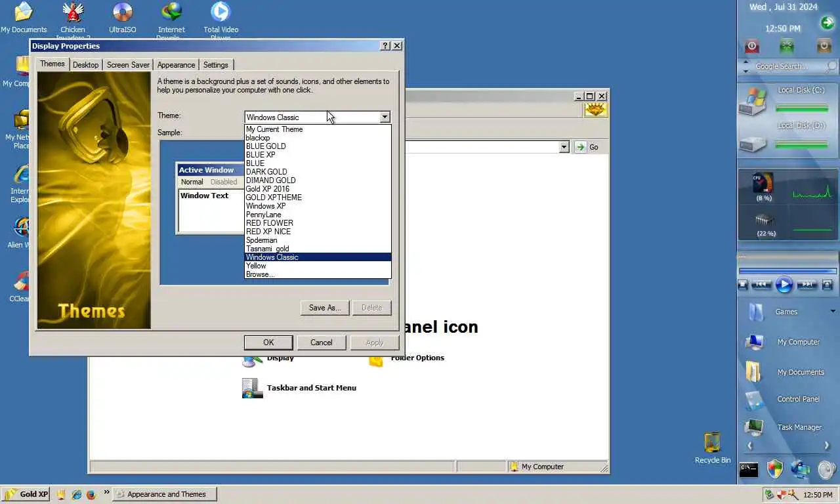Image resolution: width=840 pixels, height=504 pixels.
Task: Collapse the Theme dropdown arrow
Action: [x=385, y=117]
